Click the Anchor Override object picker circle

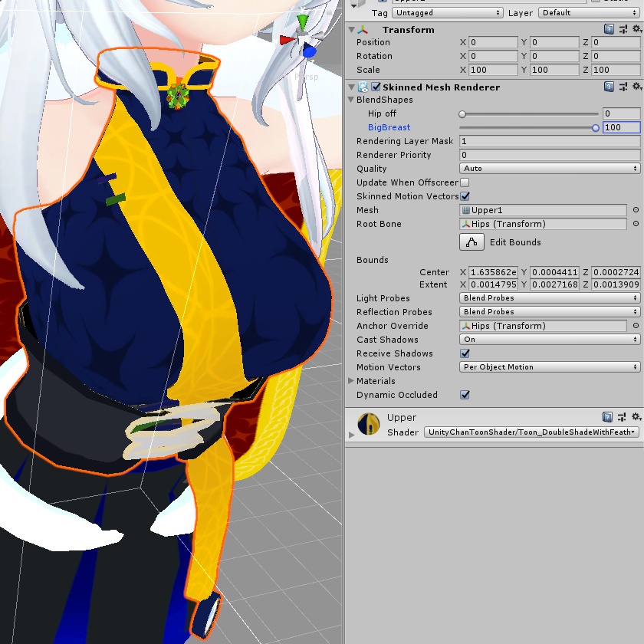pos(636,326)
